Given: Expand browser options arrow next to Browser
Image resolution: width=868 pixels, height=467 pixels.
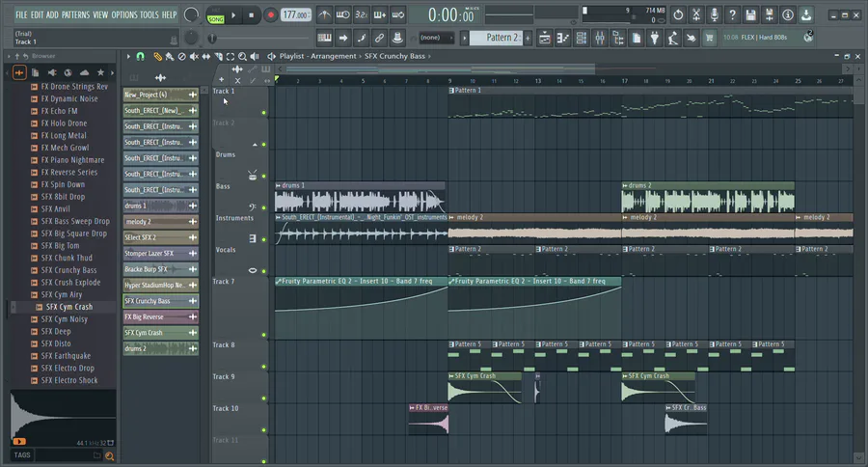Looking at the screenshot, I should pyautogui.click(x=9, y=57).
